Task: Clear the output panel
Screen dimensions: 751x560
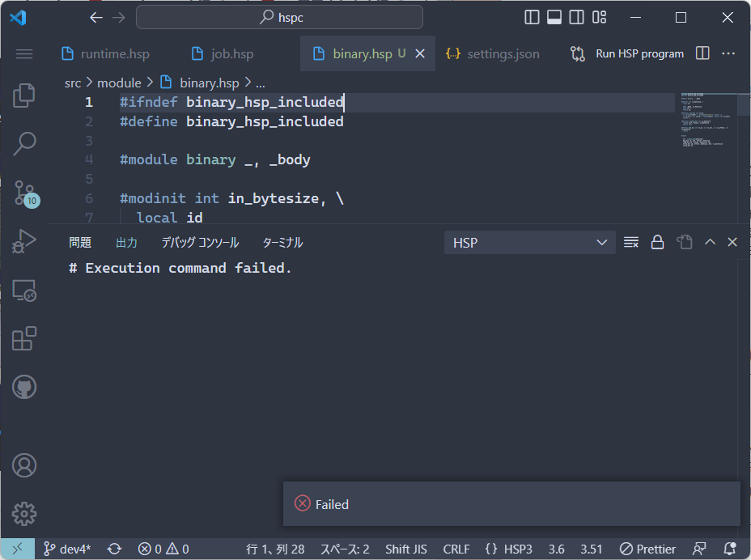Action: coord(630,243)
